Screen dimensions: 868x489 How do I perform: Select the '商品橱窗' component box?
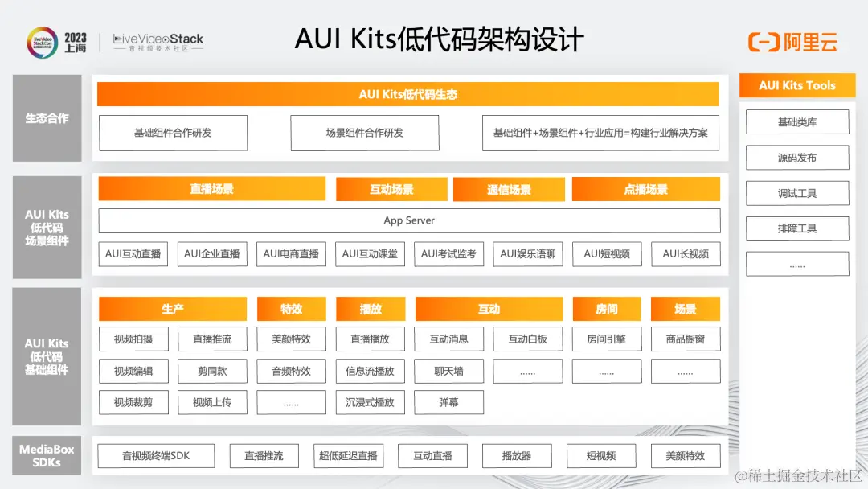[x=686, y=339]
